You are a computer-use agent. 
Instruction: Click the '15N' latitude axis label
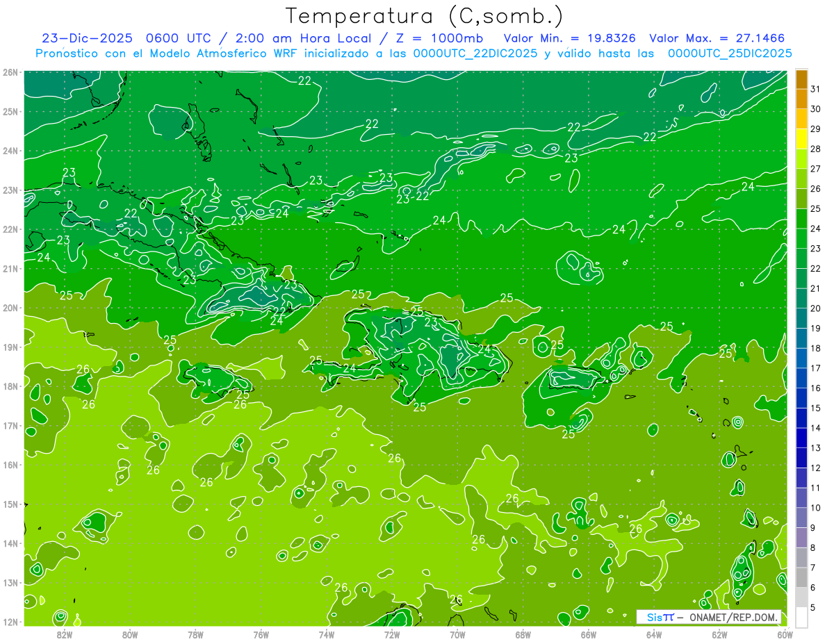click(10, 504)
